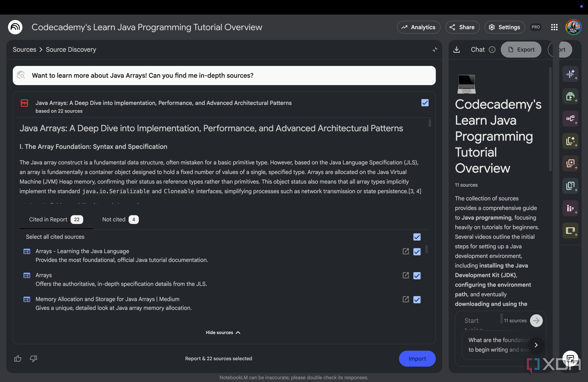Viewport: 588px width, 382px height.
Task: Click the report content scrollbar
Action: click(x=430, y=123)
